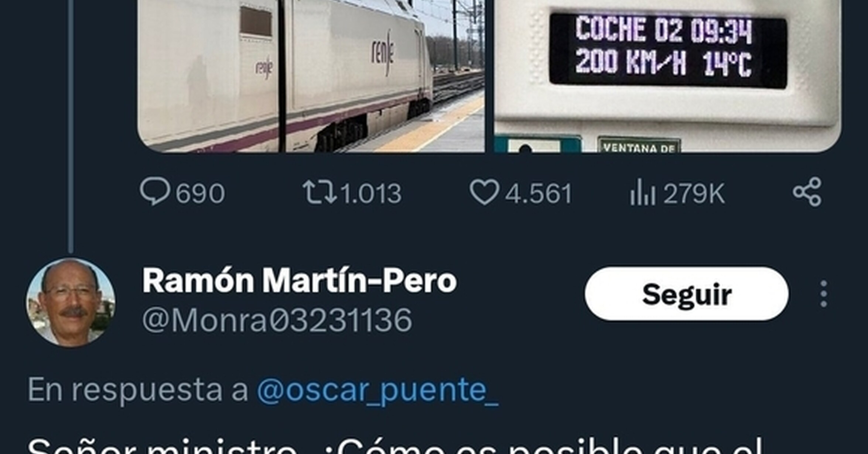868x454 pixels.
Task: Open the @oscar_puente_ mention link
Action: tap(377, 390)
